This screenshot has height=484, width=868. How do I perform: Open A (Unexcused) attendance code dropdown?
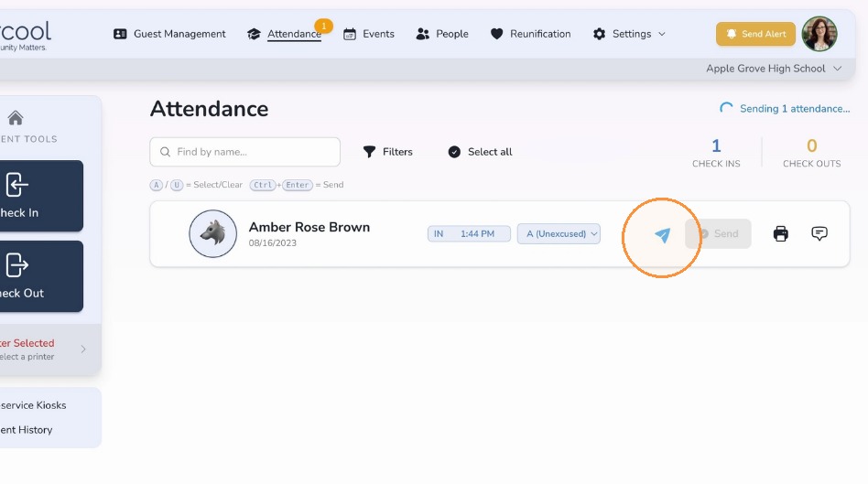tap(559, 233)
